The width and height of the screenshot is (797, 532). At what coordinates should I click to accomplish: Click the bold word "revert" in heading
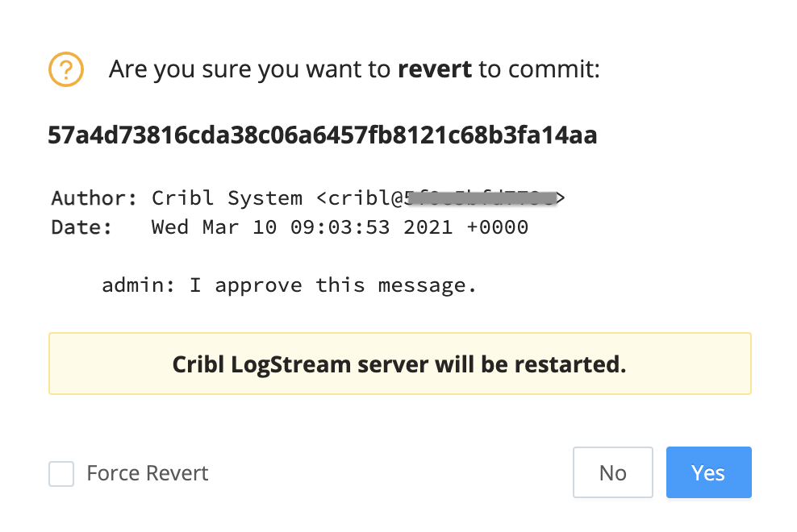(x=435, y=69)
